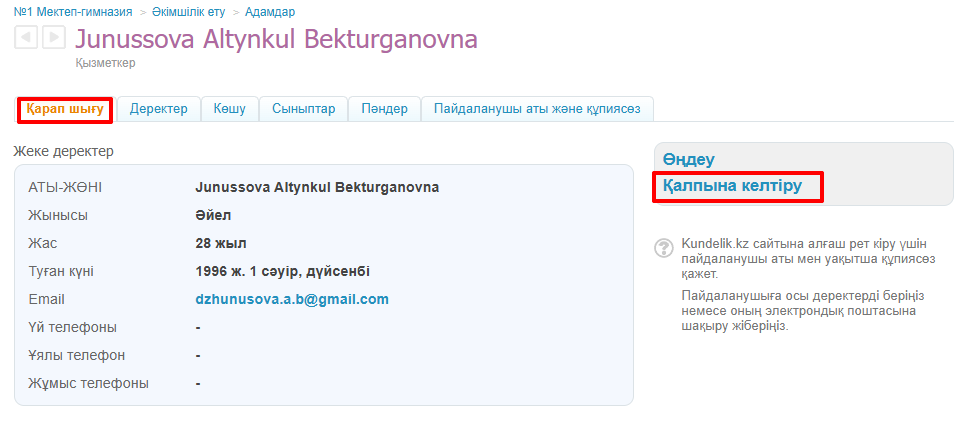
Task: Click the bold full name in АТЫ-ЖӨНІ row
Action: (317, 187)
